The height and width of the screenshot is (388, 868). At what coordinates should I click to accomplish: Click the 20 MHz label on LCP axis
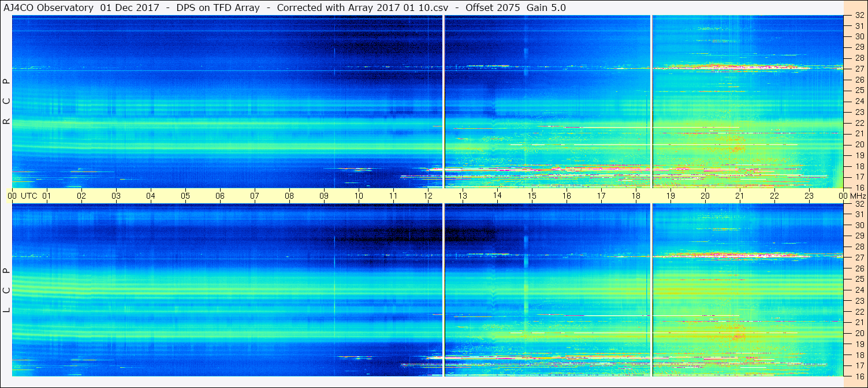click(859, 333)
